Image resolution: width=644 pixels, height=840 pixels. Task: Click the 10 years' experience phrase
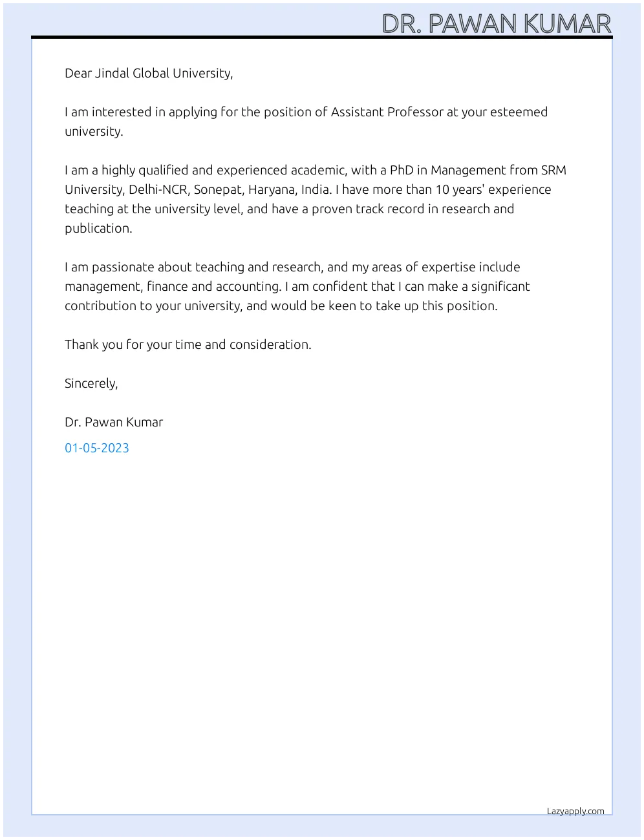(x=493, y=189)
